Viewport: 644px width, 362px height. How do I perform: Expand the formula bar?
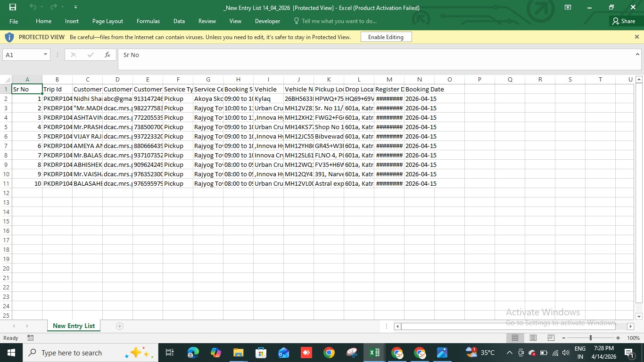tap(637, 55)
